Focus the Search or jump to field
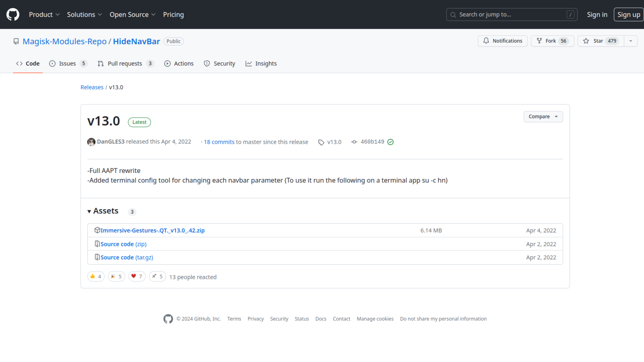The width and height of the screenshot is (644, 362). pyautogui.click(x=512, y=14)
